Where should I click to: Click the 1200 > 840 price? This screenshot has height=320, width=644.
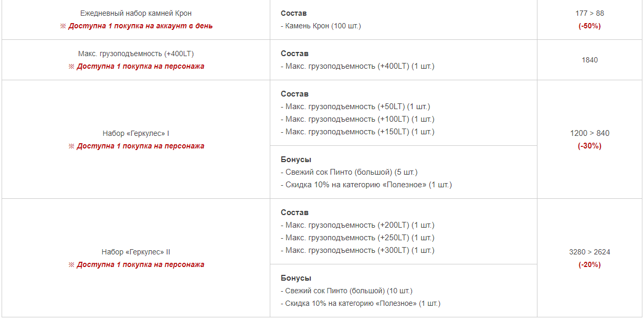[589, 133]
